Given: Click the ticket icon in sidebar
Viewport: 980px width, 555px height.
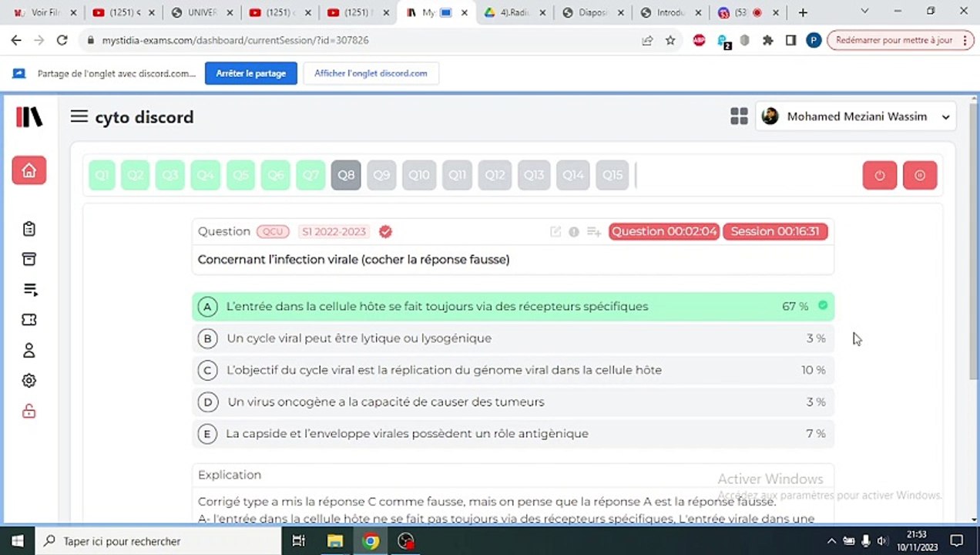Looking at the screenshot, I should (29, 320).
